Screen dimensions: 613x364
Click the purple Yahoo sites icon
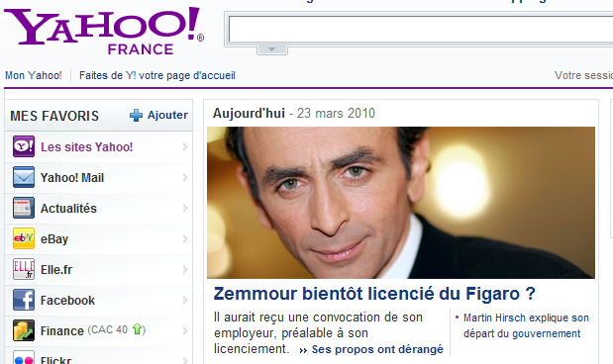click(24, 146)
